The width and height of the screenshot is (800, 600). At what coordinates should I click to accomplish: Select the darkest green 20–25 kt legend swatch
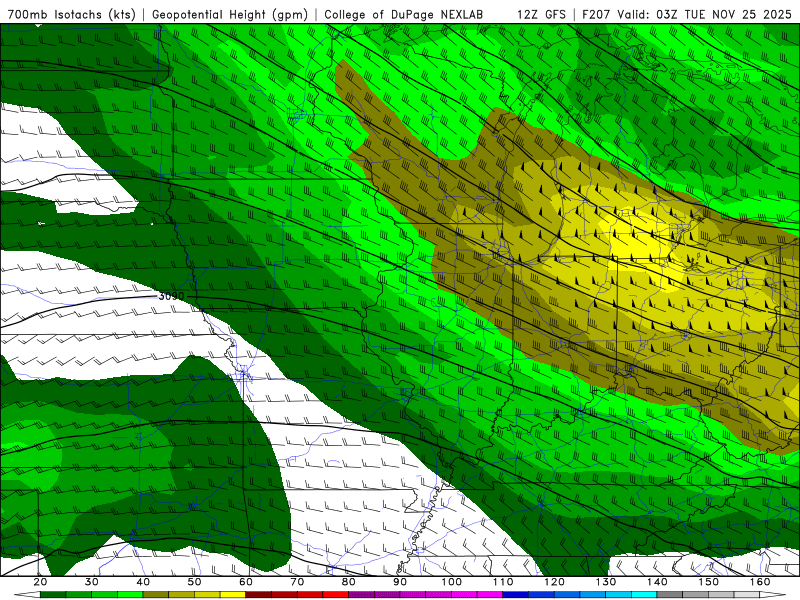[53, 595]
